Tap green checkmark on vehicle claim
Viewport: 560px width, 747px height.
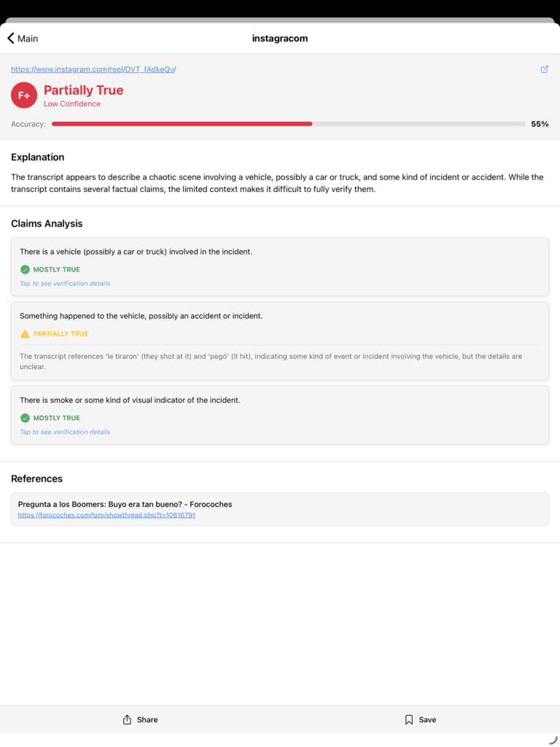[25, 269]
